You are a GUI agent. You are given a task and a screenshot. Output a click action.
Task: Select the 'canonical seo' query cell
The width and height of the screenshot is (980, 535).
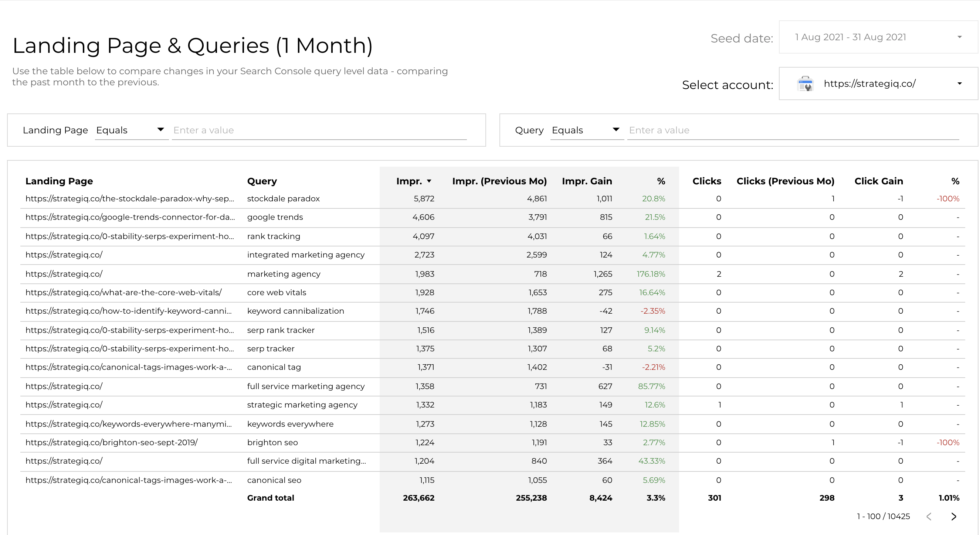274,480
